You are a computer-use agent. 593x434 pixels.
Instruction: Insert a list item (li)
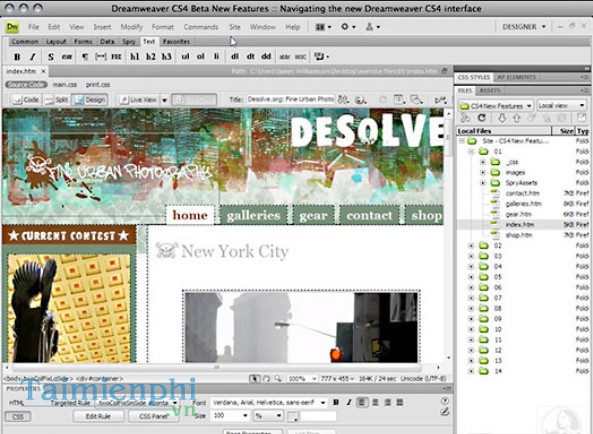click(x=216, y=57)
